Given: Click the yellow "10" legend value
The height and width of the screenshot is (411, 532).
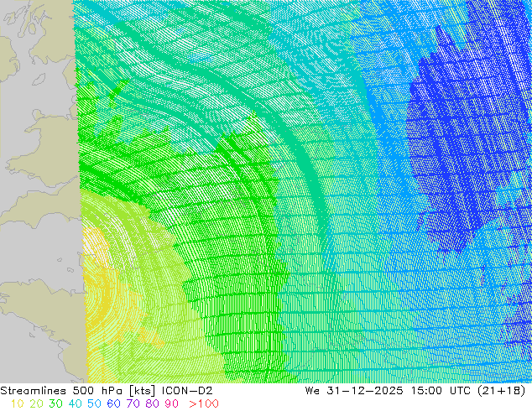Looking at the screenshot, I should point(16,403).
